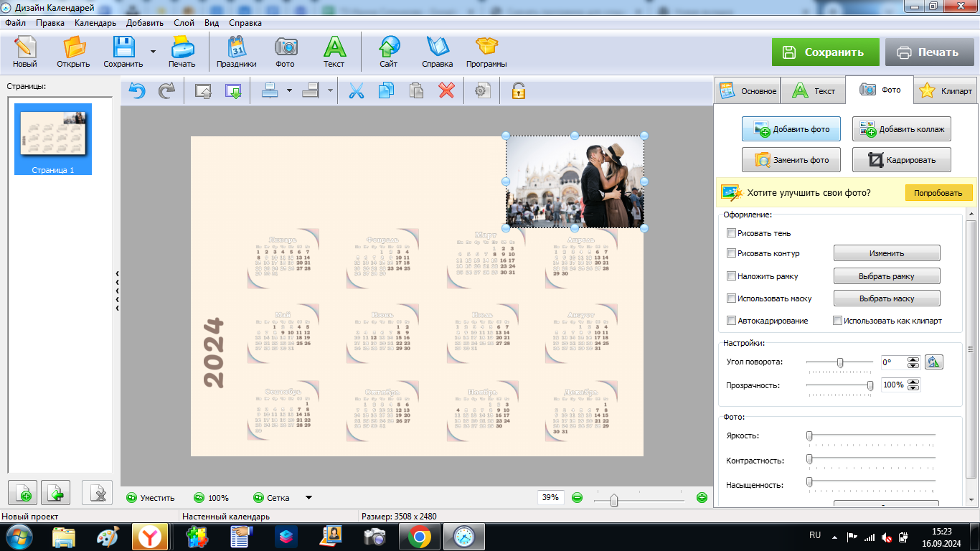
Task: Open the Праздники holidays tool
Action: (x=237, y=53)
